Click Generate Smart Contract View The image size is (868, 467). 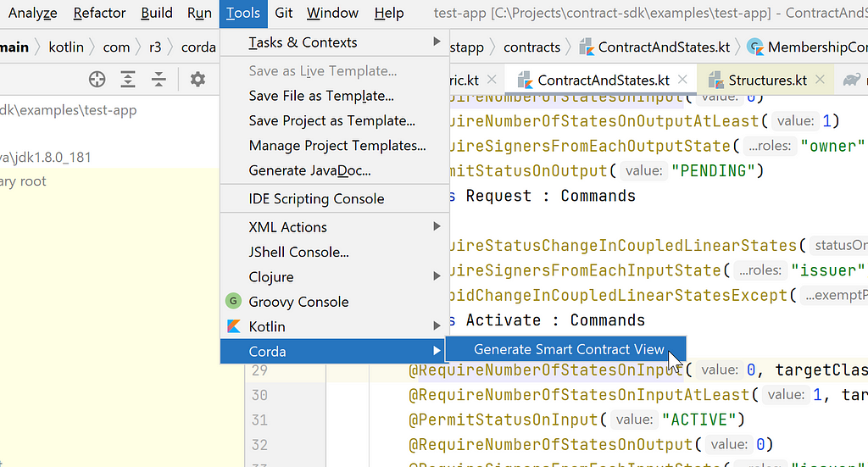coord(565,349)
